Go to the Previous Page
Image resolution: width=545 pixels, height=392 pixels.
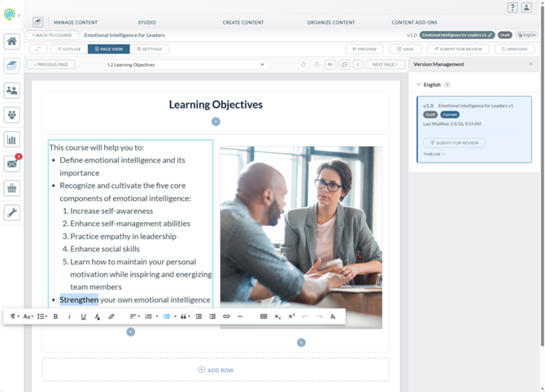[x=51, y=64]
